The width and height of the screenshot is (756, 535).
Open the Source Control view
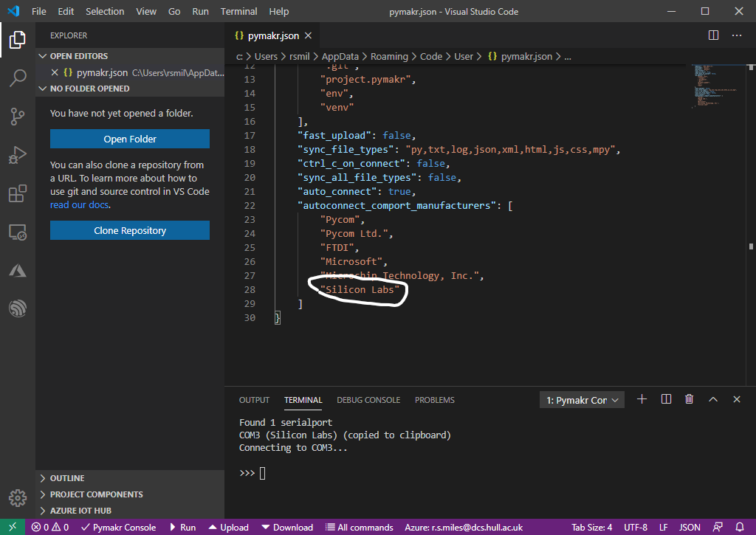[18, 116]
